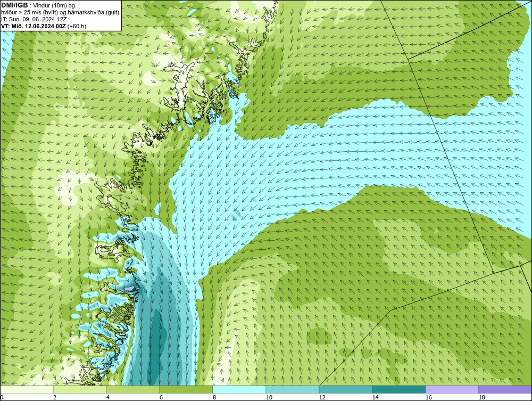Click legend scale label 6
This screenshot has height=401, width=532.
[161, 397]
